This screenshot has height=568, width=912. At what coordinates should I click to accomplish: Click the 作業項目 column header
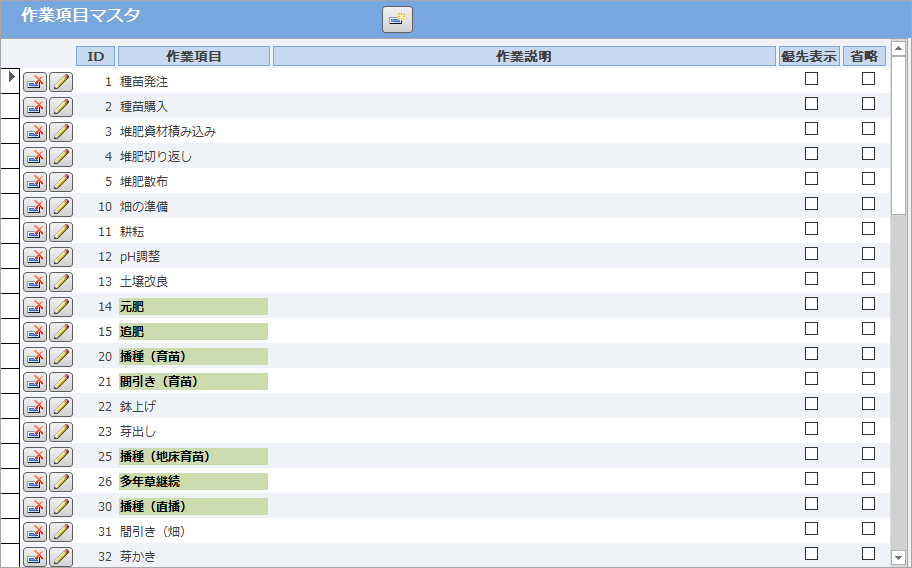(194, 56)
